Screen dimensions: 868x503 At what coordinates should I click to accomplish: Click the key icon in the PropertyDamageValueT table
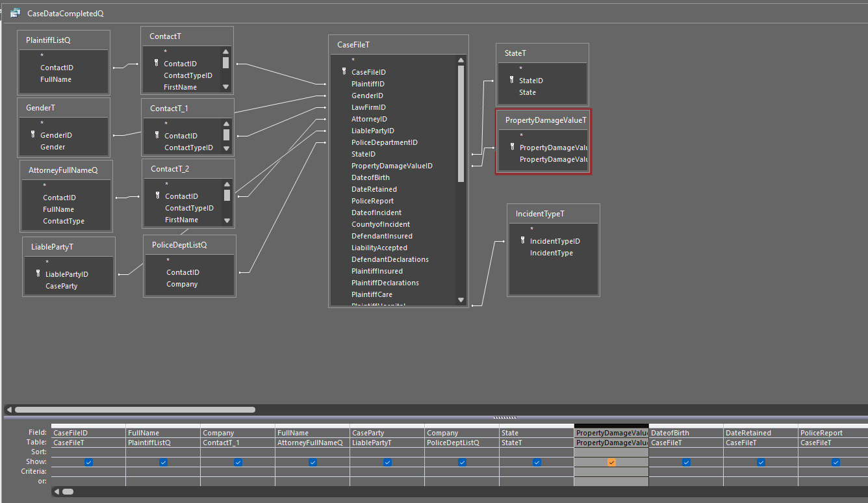click(513, 148)
